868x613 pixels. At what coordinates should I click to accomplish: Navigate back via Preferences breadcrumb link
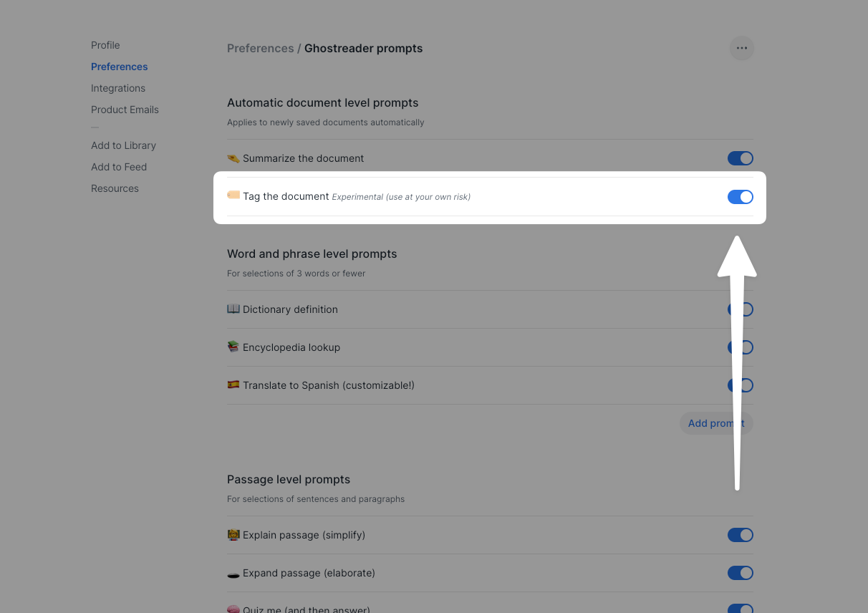(260, 49)
